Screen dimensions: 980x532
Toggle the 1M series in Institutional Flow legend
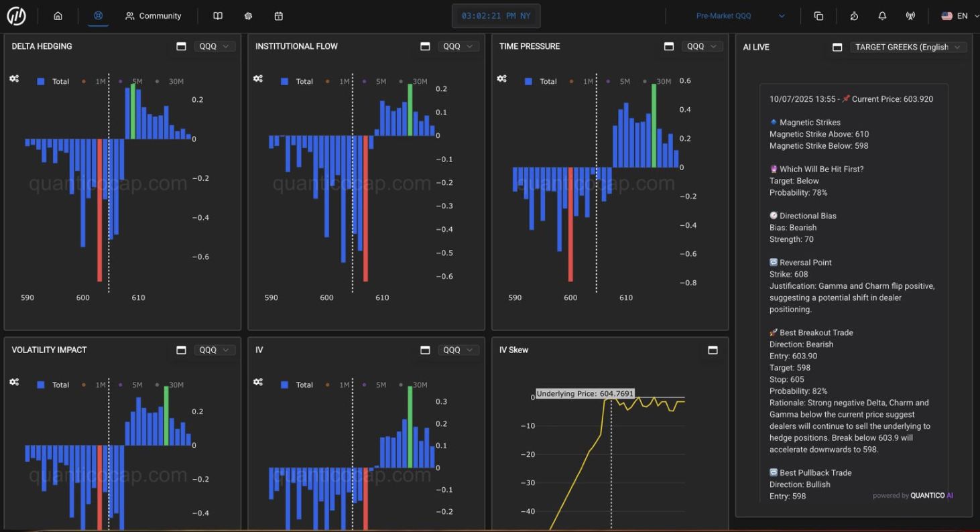341,81
